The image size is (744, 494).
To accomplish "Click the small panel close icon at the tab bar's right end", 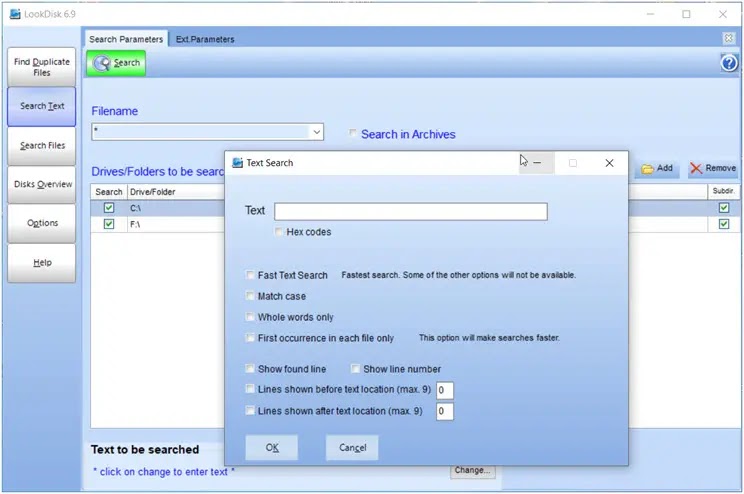I will tap(728, 38).
